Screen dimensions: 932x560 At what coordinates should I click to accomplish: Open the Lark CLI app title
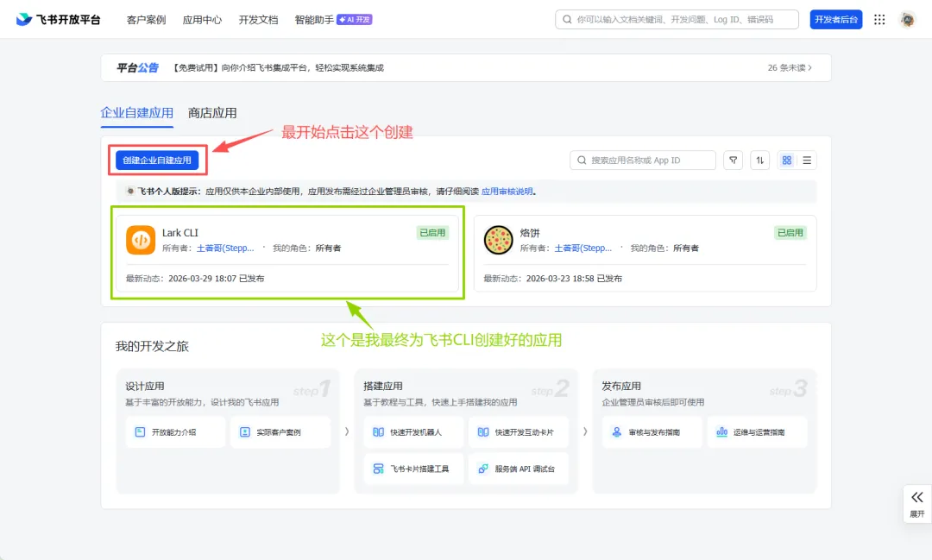click(x=180, y=232)
